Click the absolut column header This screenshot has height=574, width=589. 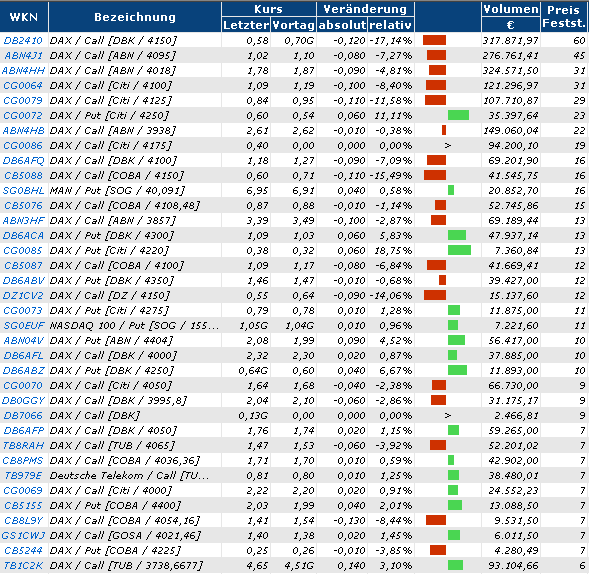[342, 25]
